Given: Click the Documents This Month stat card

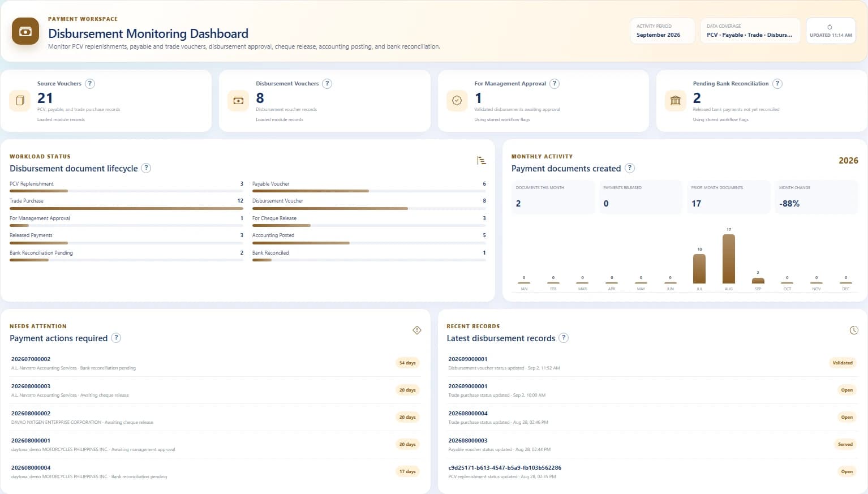Looking at the screenshot, I should point(553,197).
